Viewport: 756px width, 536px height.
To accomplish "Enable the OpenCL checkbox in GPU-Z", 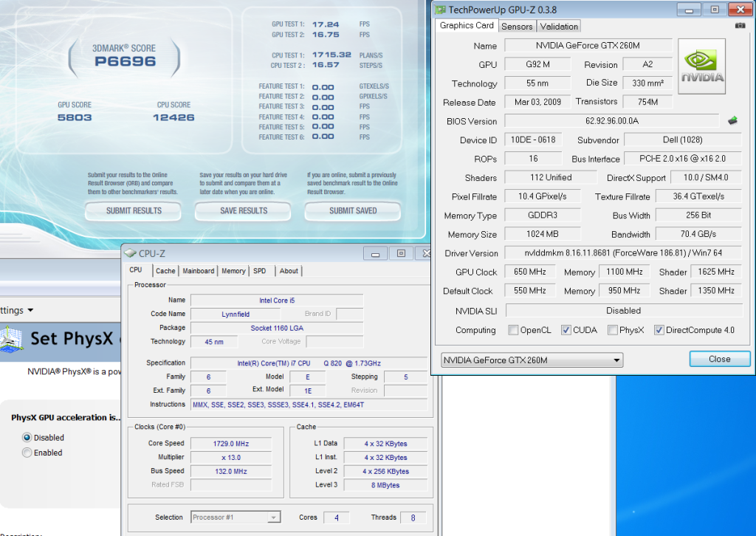I will tap(513, 330).
